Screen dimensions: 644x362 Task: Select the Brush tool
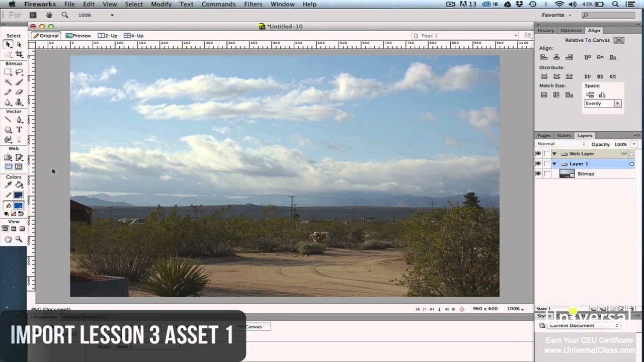click(19, 82)
